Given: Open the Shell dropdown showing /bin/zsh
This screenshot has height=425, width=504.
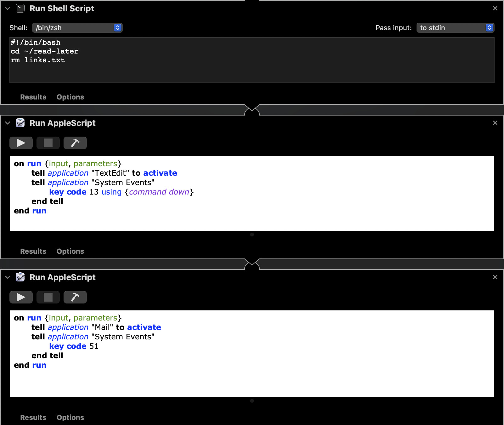Looking at the screenshot, I should pyautogui.click(x=77, y=28).
